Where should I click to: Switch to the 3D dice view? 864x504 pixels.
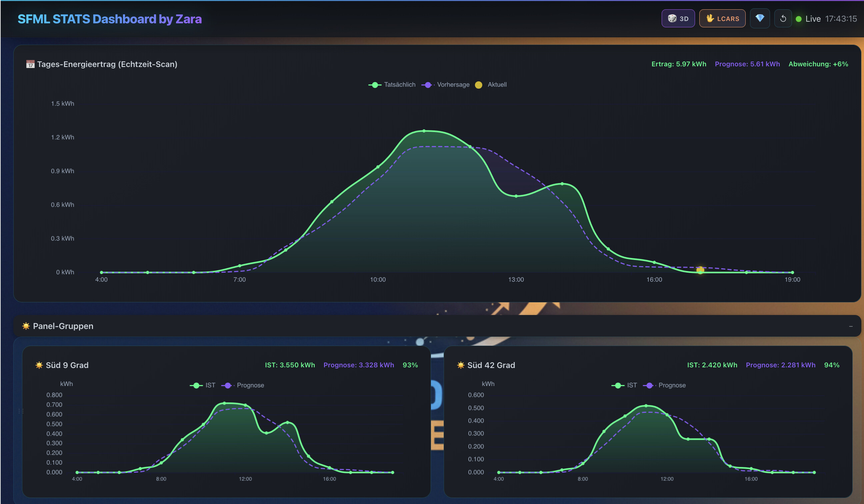click(678, 19)
